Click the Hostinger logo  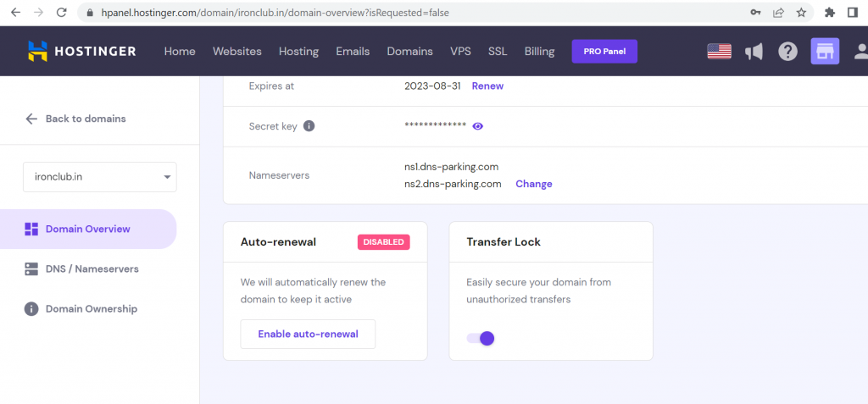point(82,52)
